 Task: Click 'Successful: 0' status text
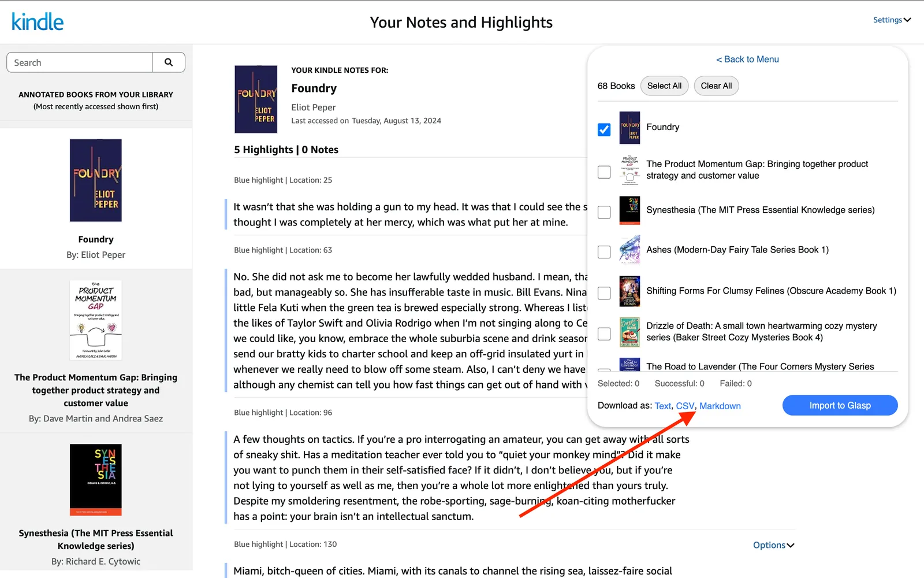click(x=680, y=384)
